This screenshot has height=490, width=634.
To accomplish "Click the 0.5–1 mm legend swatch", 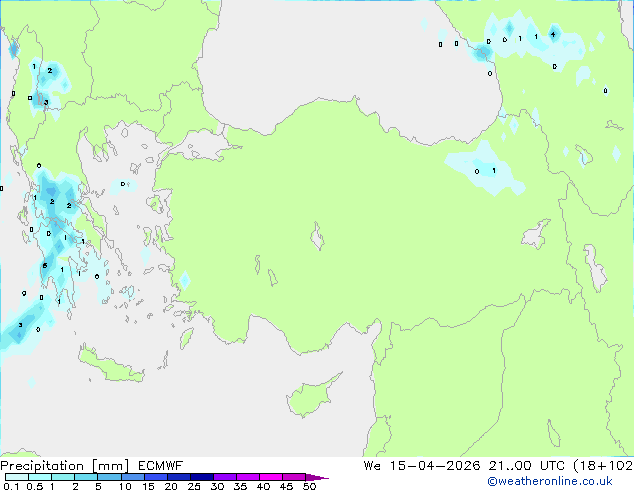I will (40, 477).
